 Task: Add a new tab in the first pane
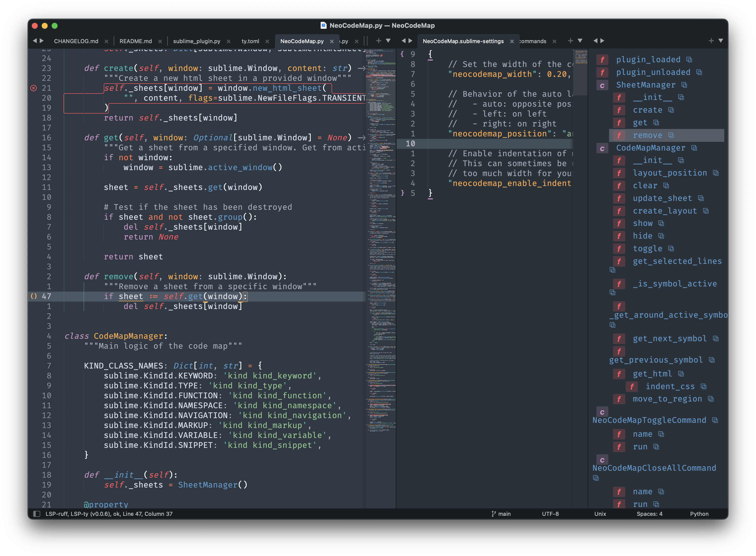378,41
